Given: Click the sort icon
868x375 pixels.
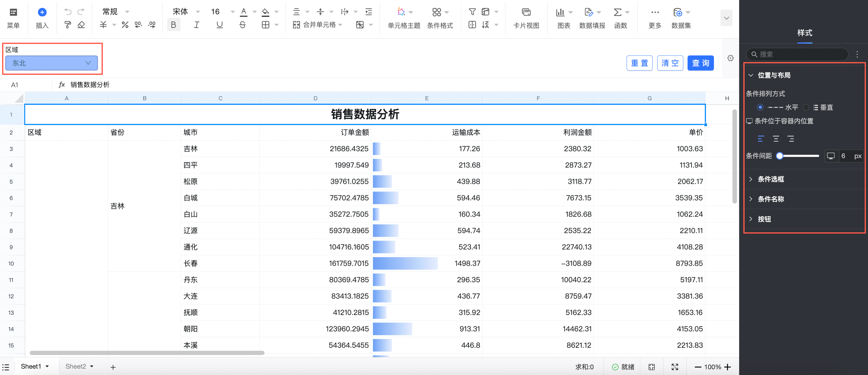Looking at the screenshot, I should pyautogui.click(x=486, y=25).
